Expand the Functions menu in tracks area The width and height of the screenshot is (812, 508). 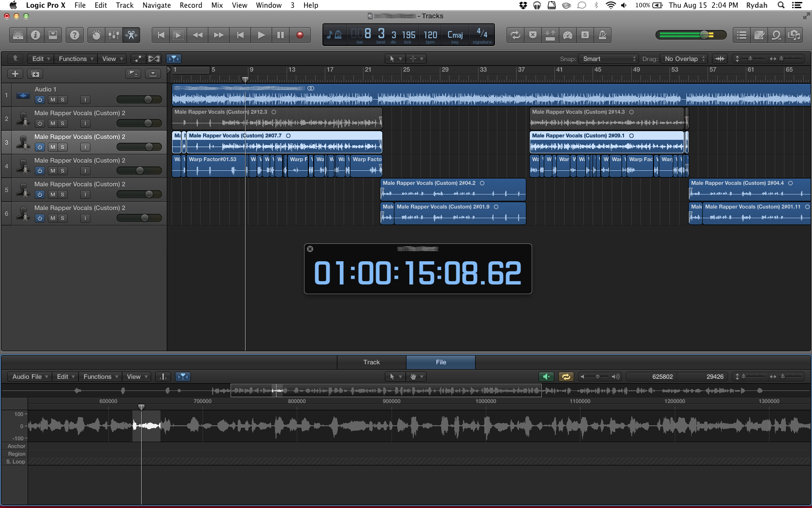point(75,59)
